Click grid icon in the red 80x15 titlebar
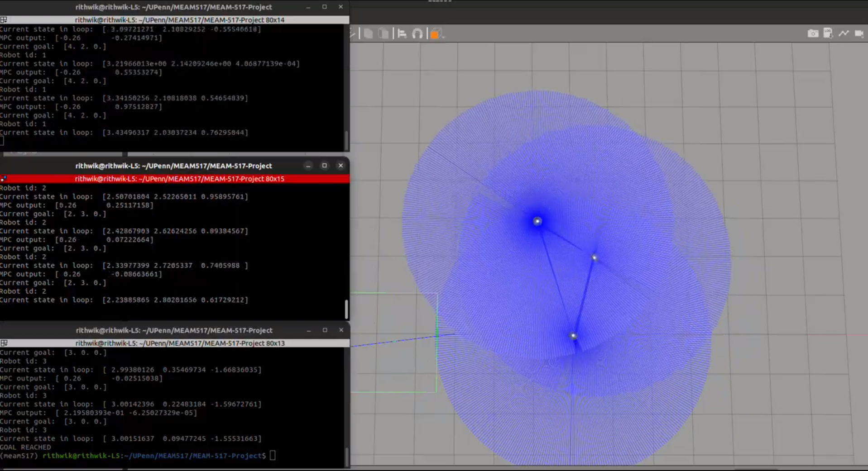Image resolution: width=868 pixels, height=471 pixels. 4,179
